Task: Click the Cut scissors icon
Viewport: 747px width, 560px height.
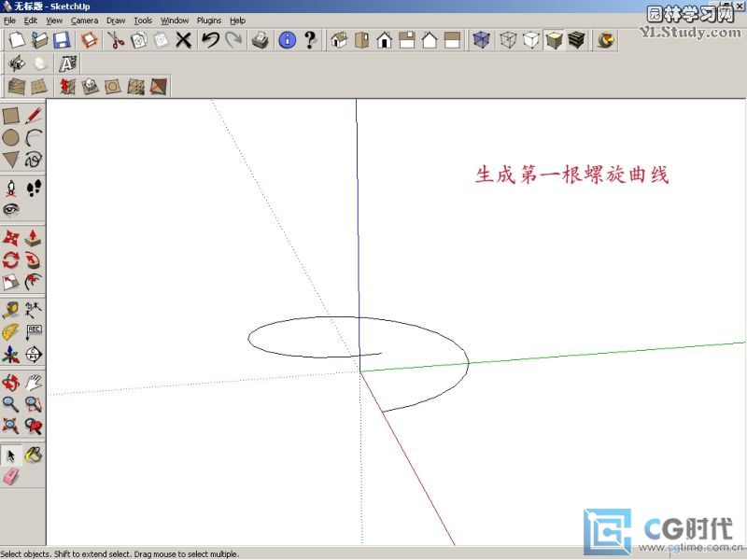Action: [116, 40]
